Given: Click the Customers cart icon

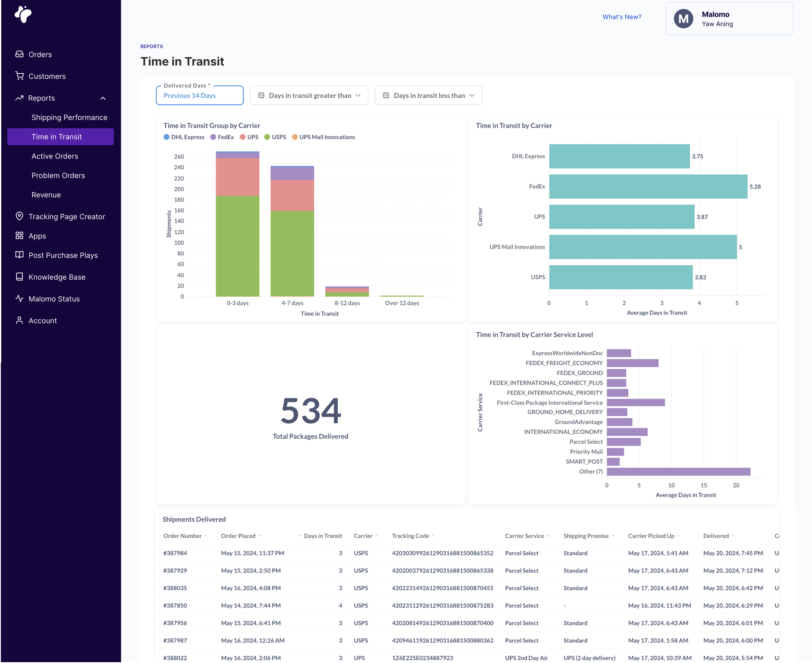Looking at the screenshot, I should [x=19, y=76].
